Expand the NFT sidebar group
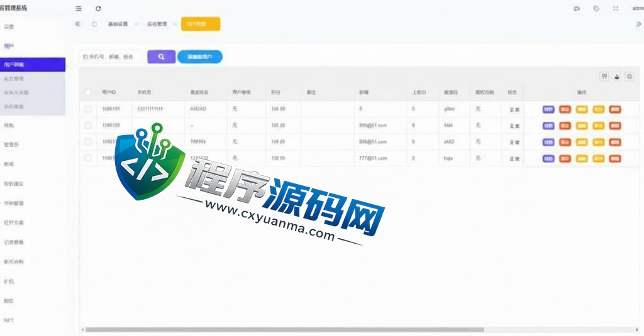644x336 pixels. [9, 320]
